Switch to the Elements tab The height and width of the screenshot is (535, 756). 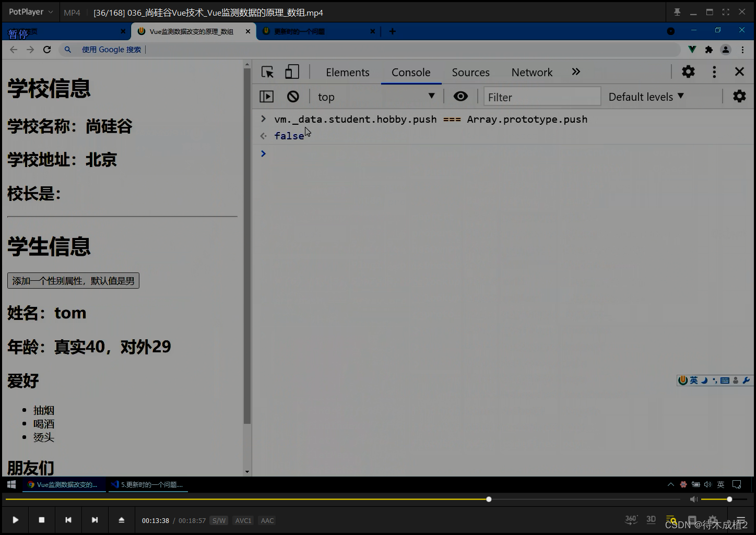[x=347, y=73]
